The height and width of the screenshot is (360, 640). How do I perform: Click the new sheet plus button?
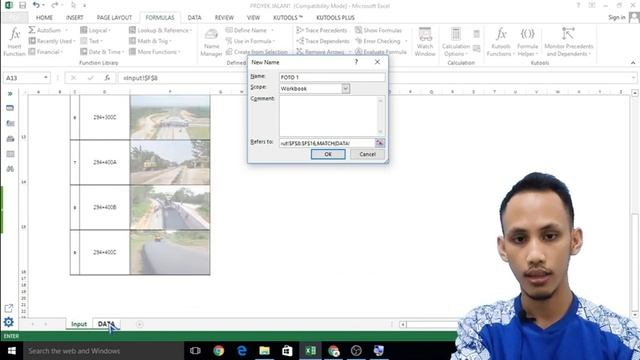pos(140,324)
